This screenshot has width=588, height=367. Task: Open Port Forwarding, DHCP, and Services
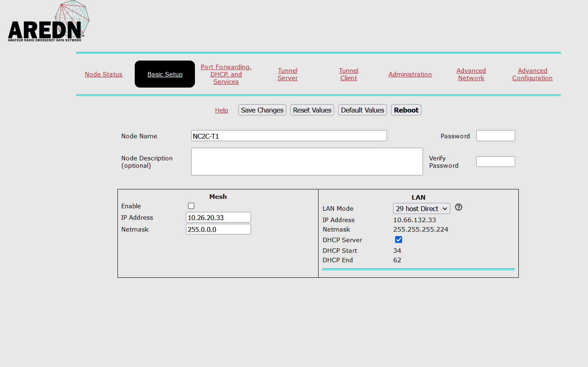pos(226,74)
